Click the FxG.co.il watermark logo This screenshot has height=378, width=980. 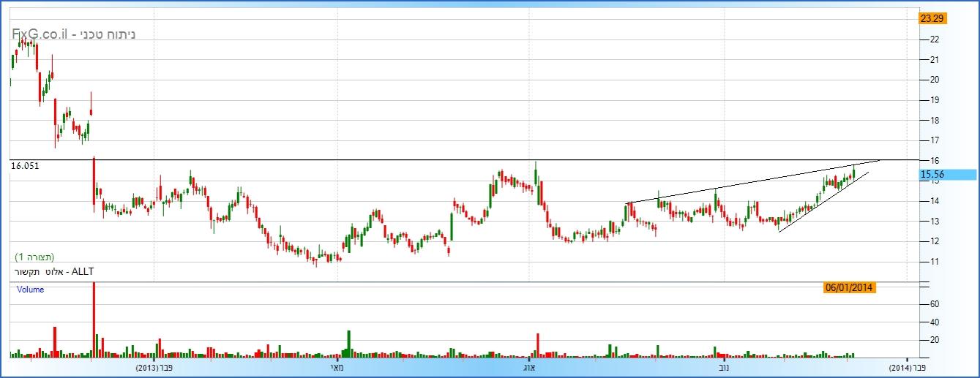point(73,34)
